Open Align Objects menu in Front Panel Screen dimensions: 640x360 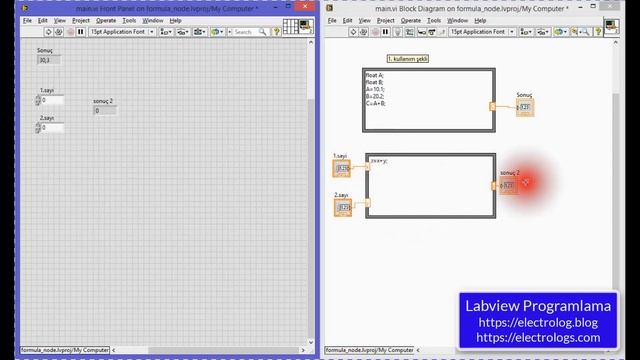(x=166, y=32)
